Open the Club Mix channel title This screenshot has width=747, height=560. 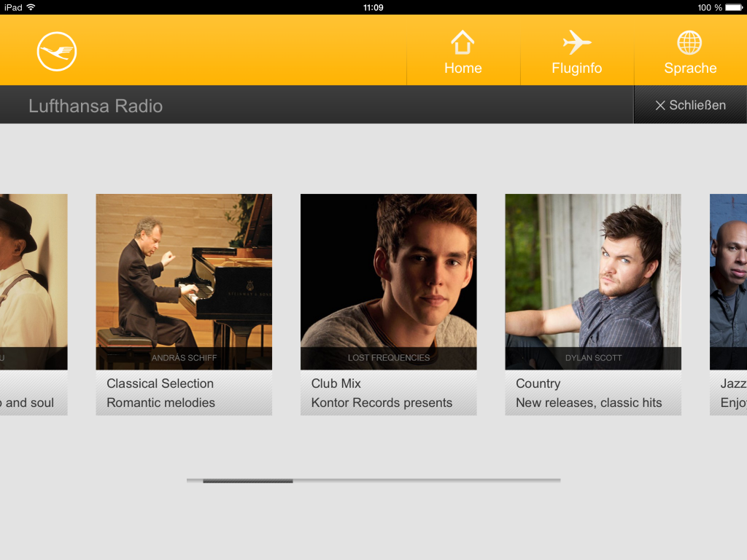click(x=336, y=384)
